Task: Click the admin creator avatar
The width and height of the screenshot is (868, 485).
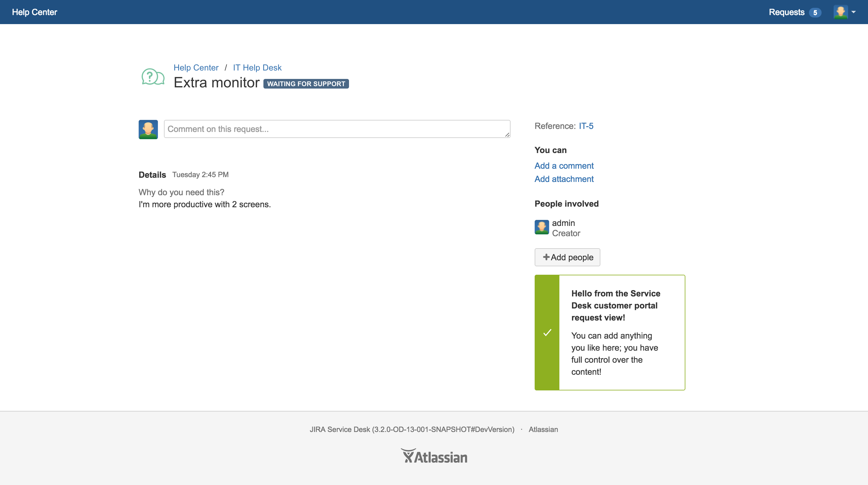Action: 542,227
